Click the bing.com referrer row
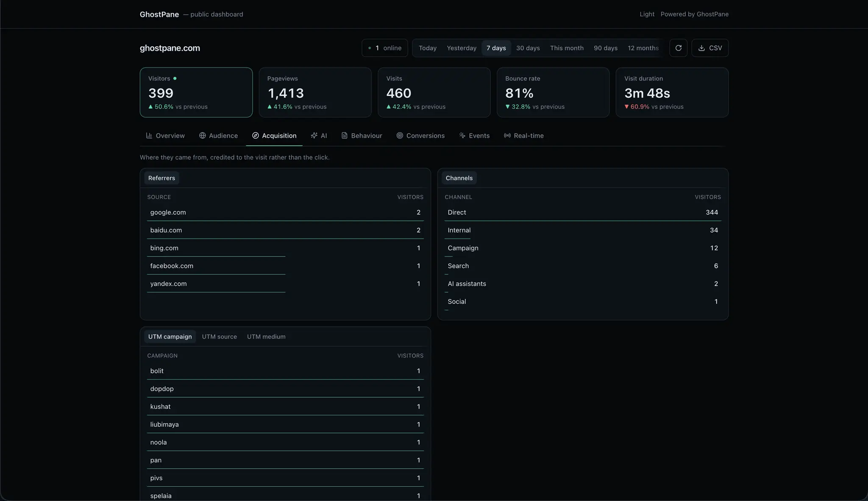The width and height of the screenshot is (868, 501). tap(285, 248)
